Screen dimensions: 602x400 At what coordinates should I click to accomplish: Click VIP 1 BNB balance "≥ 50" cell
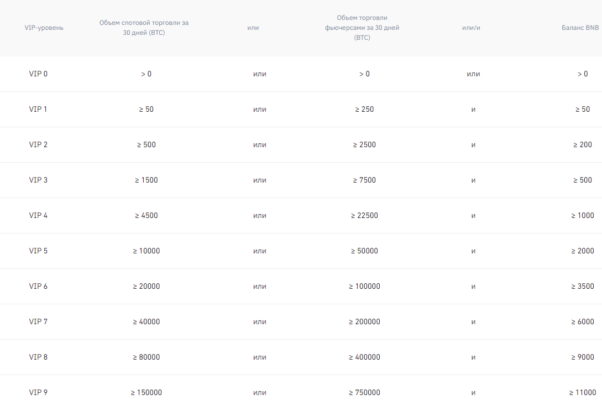(582, 109)
